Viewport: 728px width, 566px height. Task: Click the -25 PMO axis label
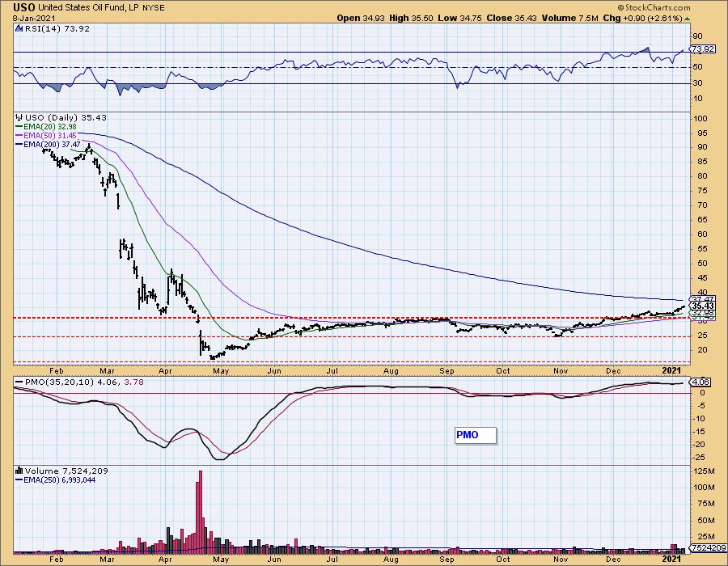click(699, 458)
